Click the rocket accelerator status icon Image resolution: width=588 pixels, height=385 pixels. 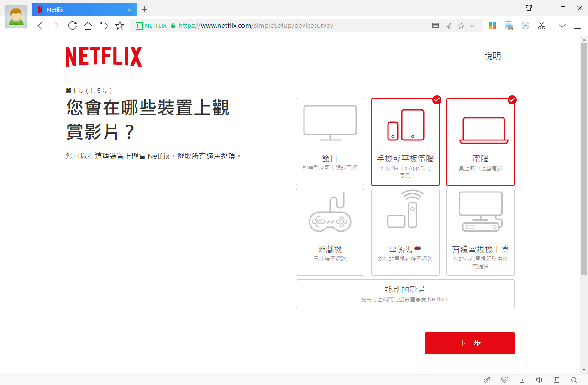pyautogui.click(x=487, y=380)
